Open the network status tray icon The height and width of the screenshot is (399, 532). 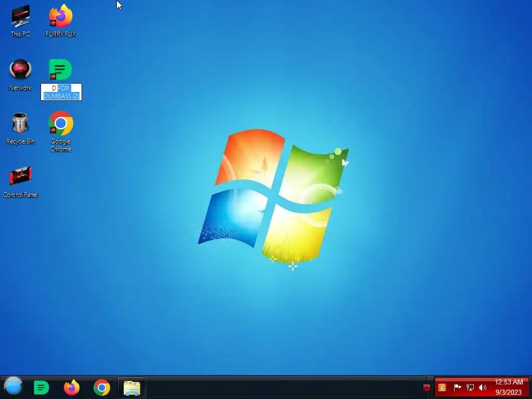(x=470, y=387)
